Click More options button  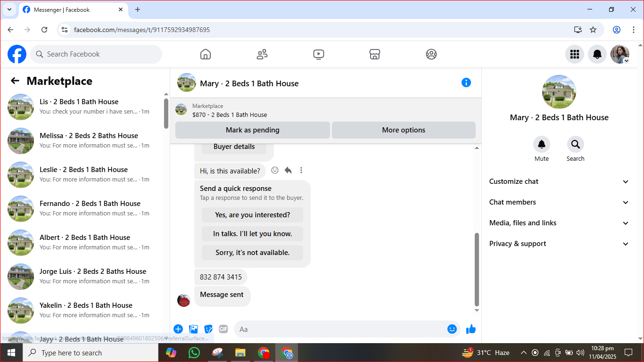click(x=404, y=130)
